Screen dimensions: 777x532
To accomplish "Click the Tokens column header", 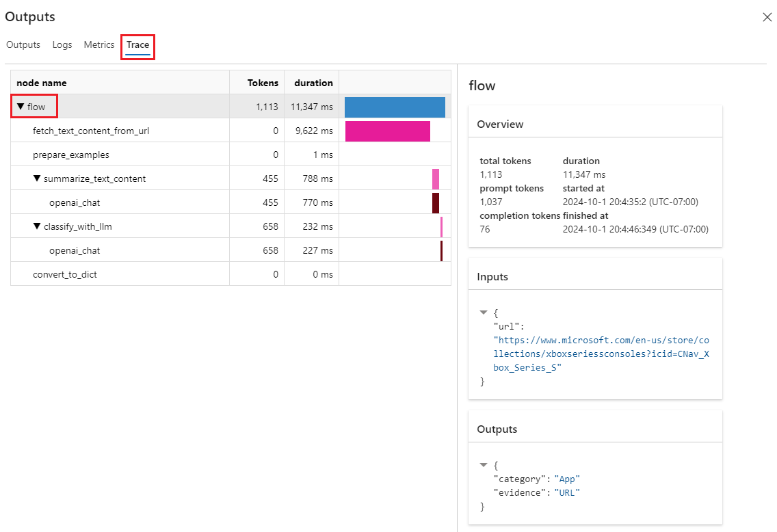I will 263,83.
